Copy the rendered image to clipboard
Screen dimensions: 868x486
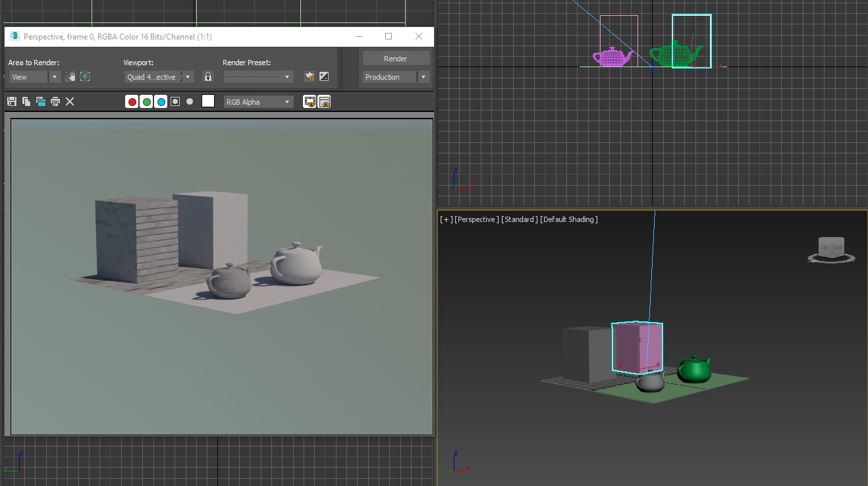tap(26, 101)
